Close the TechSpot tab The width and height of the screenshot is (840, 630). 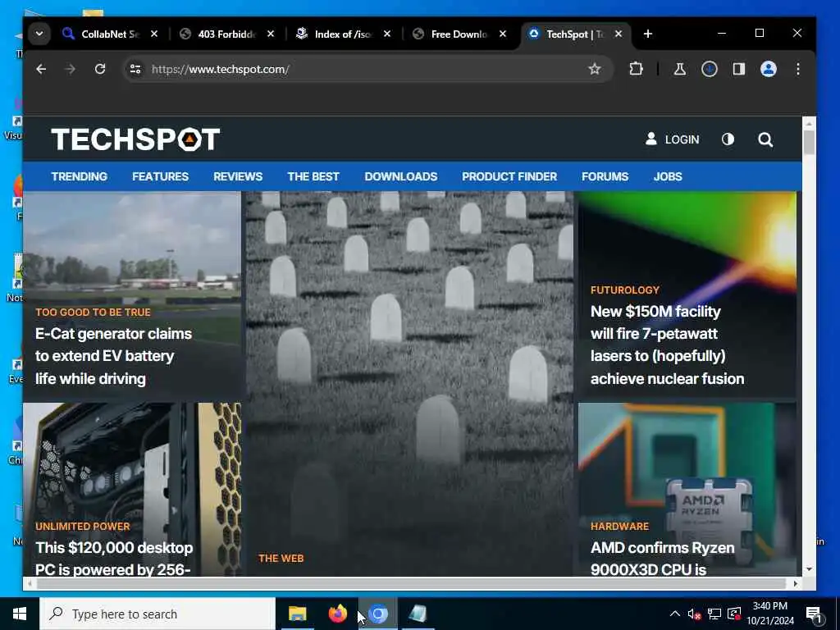pos(619,34)
